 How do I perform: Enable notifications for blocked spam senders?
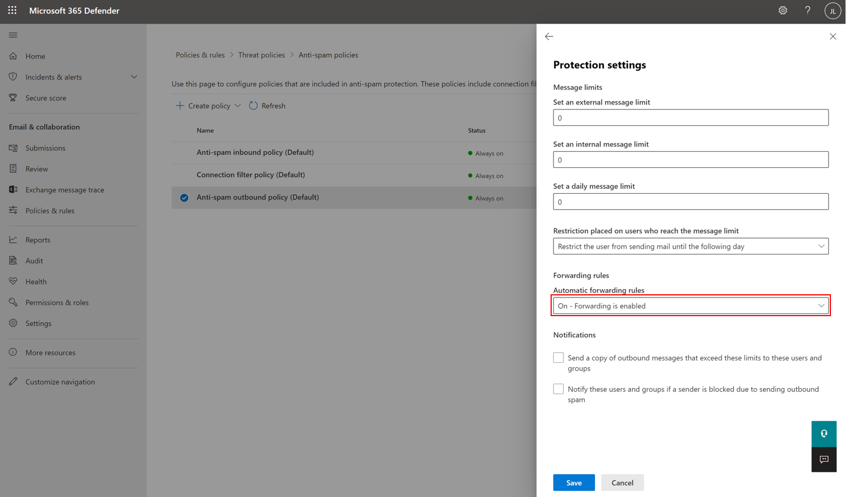tap(558, 389)
